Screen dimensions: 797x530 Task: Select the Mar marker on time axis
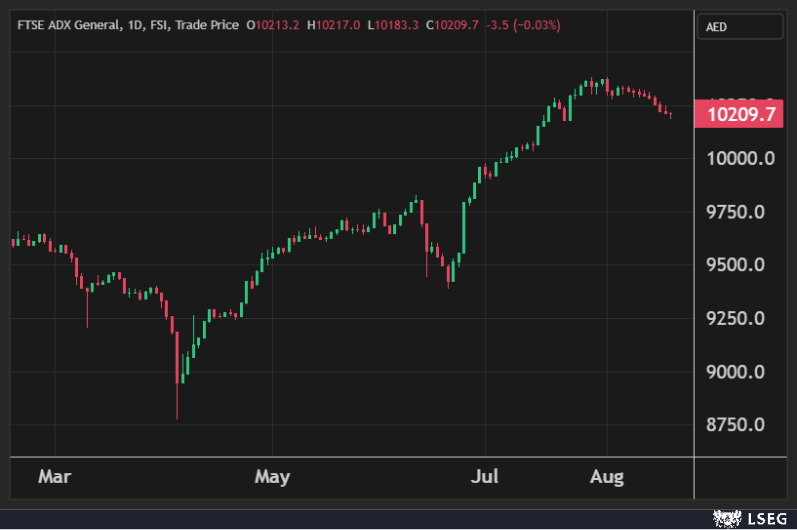(x=54, y=477)
